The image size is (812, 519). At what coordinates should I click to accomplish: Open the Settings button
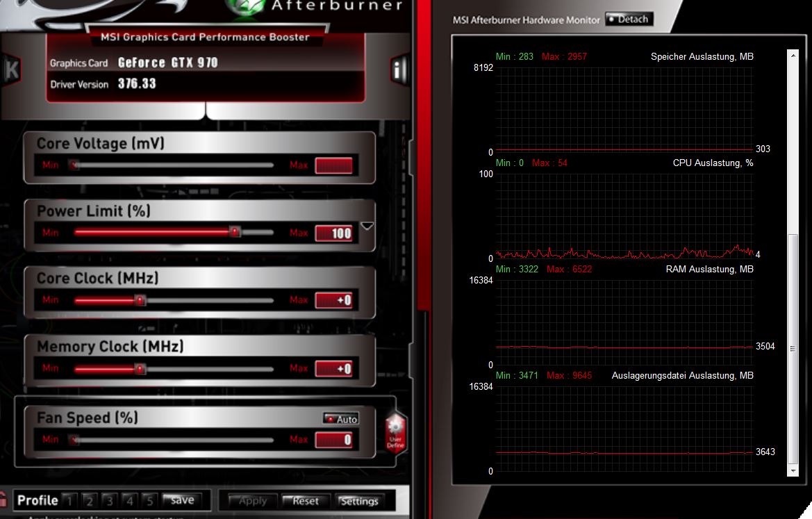(360, 501)
